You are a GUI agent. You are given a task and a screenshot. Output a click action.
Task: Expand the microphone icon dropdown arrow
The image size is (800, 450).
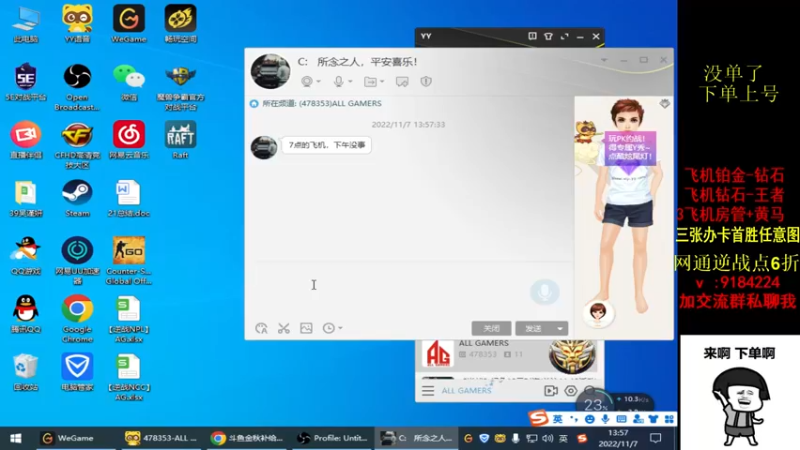(x=350, y=82)
